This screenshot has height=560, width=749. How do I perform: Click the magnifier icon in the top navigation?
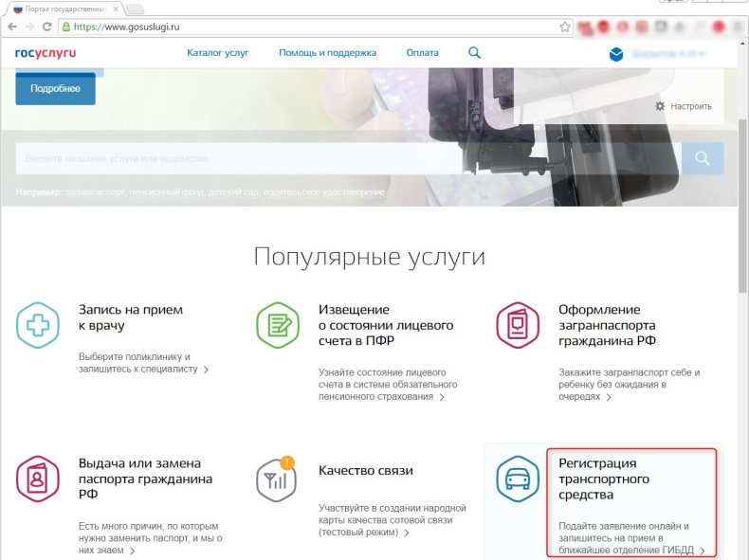click(475, 53)
